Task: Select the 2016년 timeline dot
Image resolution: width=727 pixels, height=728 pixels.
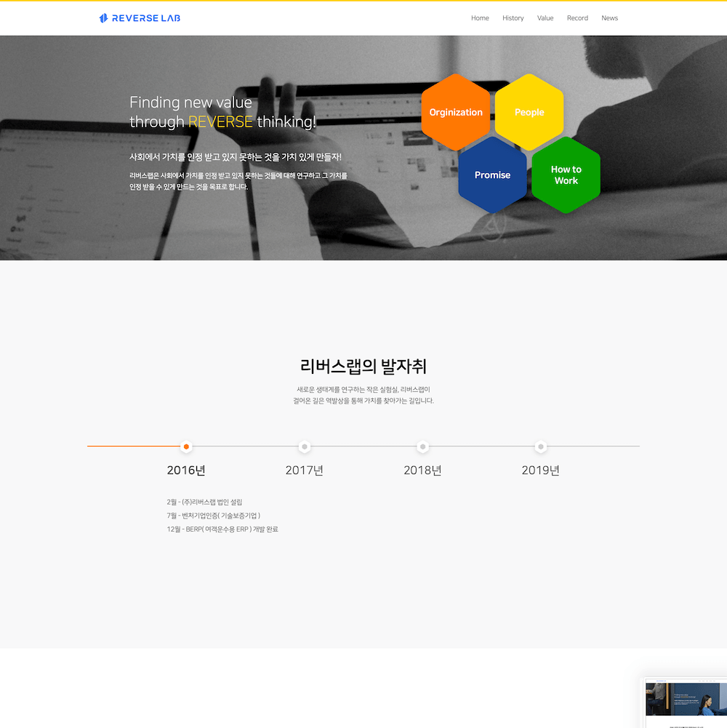Action: point(186,447)
